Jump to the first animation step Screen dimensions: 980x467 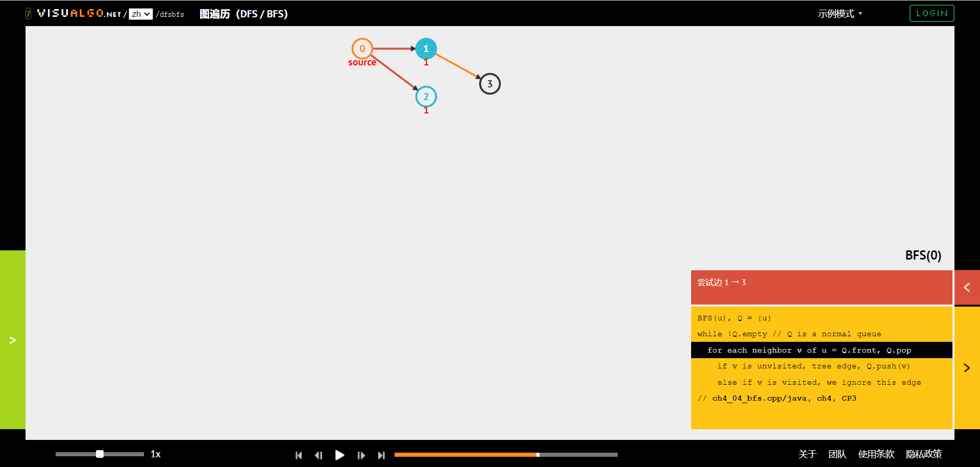pos(299,455)
